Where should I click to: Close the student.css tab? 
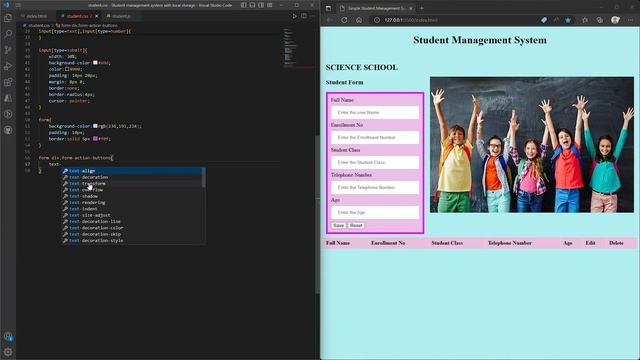[x=97, y=16]
